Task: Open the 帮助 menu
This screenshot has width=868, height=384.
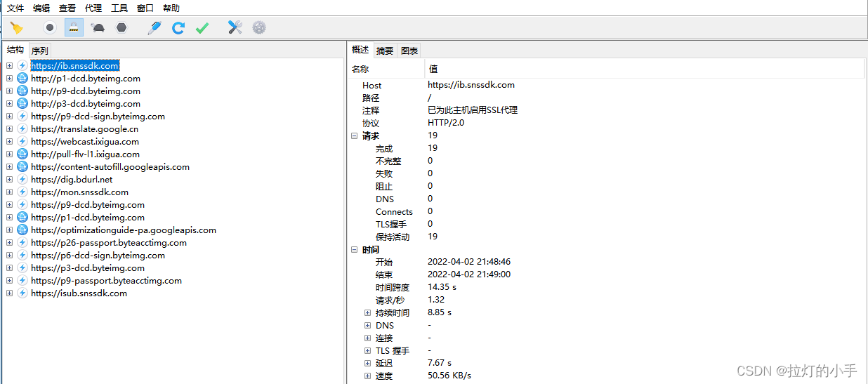Action: [x=171, y=8]
